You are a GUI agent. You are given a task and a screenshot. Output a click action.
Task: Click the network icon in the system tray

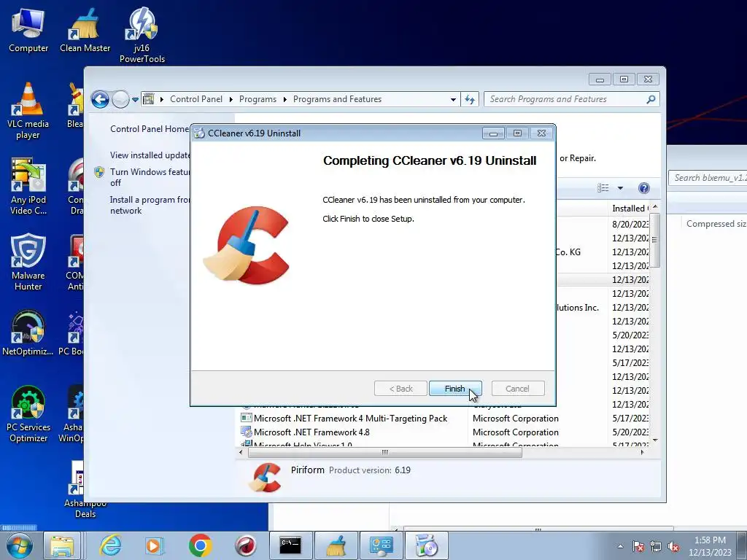coord(656,547)
